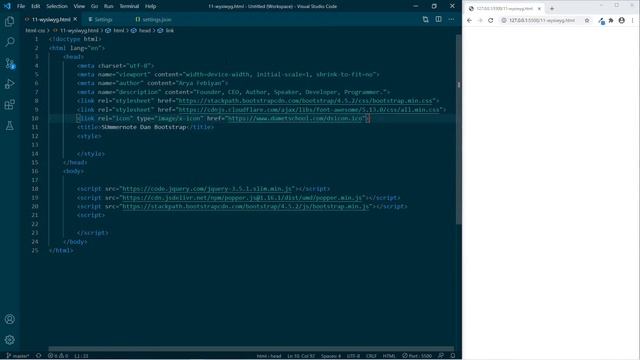
Task: Click the popper.min.js link on line 19
Action: pyautogui.click(x=242, y=198)
